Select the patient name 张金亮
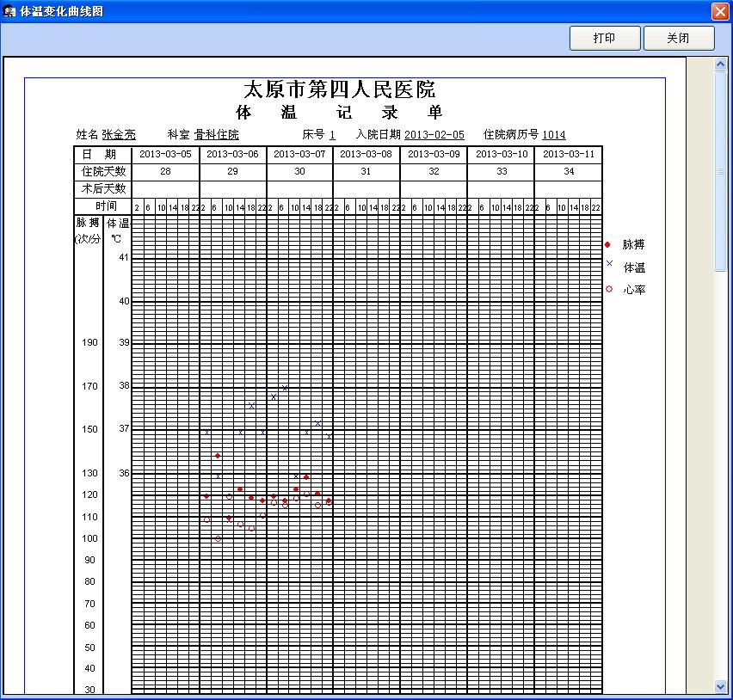 point(119,135)
